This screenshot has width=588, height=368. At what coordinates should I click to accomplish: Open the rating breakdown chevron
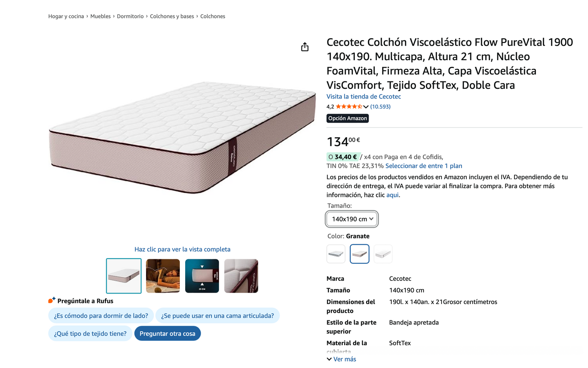[x=366, y=107]
